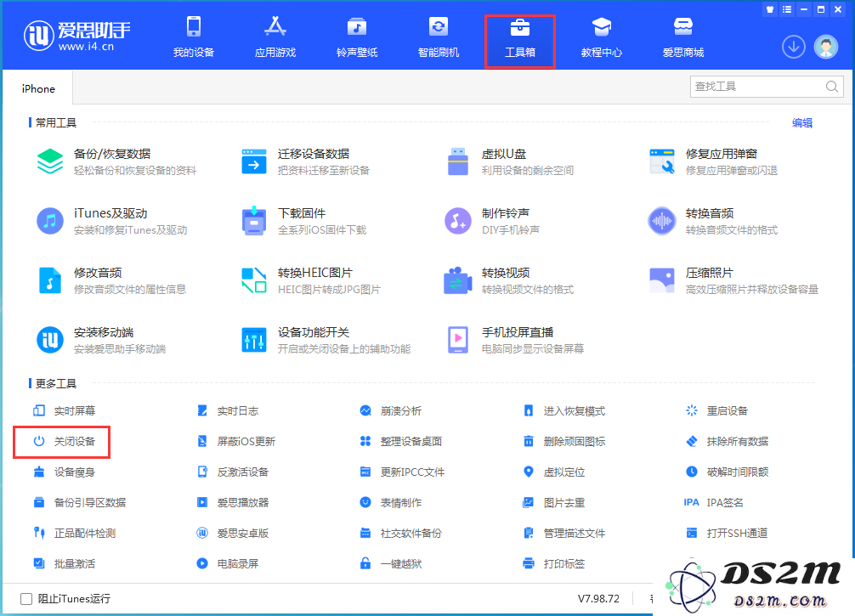Open the skin theme shirt icon

[770, 9]
